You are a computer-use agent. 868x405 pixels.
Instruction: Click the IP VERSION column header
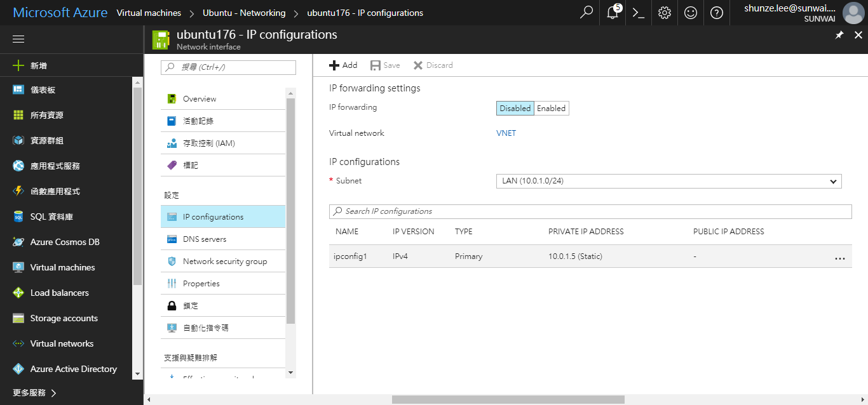[414, 232]
